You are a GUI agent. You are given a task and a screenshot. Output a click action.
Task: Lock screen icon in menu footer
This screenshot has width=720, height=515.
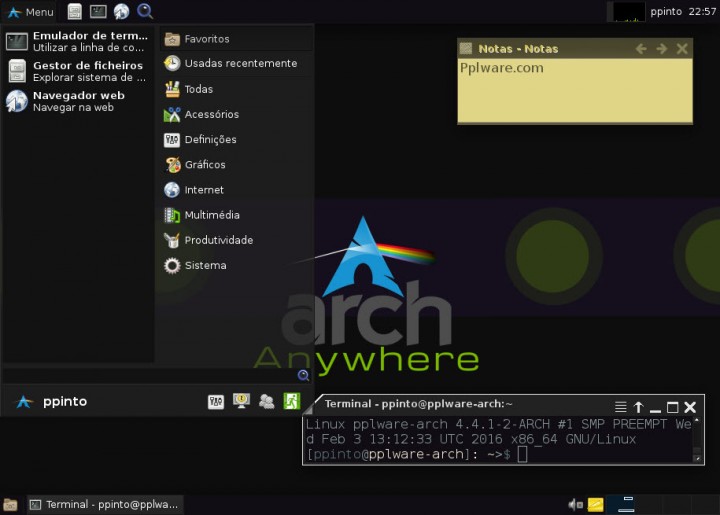(241, 402)
